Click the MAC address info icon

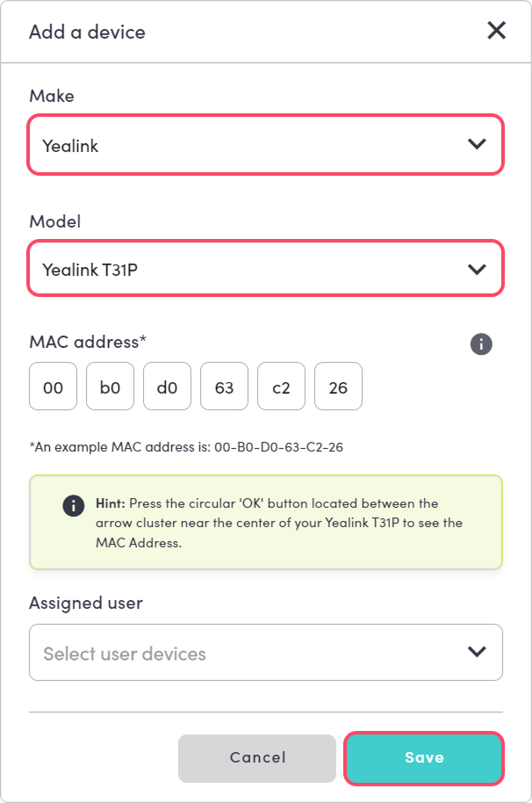481,344
